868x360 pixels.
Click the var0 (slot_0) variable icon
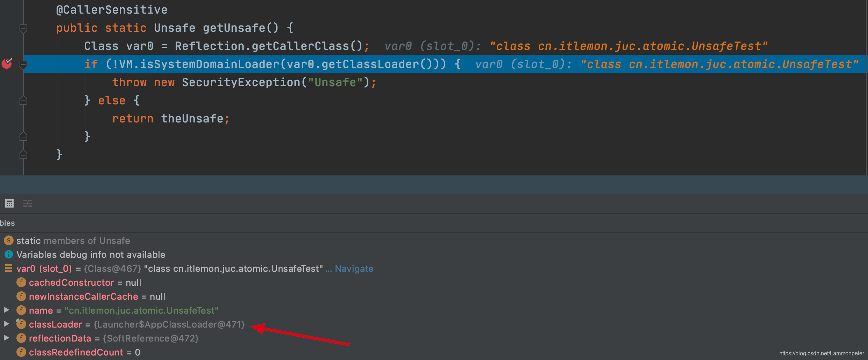click(8, 268)
